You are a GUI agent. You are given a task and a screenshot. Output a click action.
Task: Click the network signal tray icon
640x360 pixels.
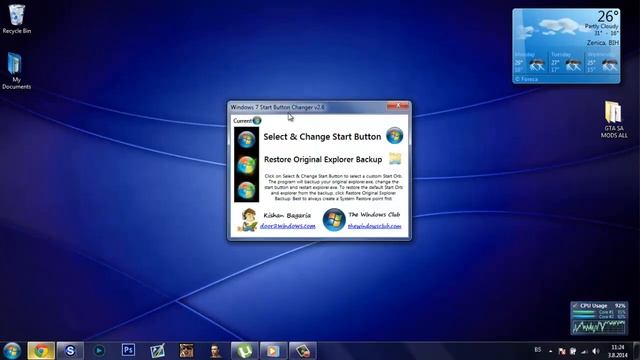click(x=584, y=351)
